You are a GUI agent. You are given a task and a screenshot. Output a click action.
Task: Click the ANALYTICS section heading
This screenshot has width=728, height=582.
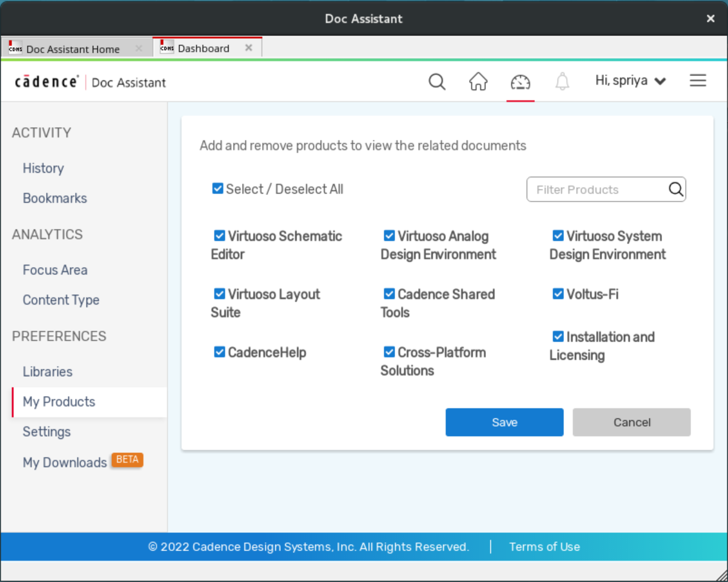point(47,234)
